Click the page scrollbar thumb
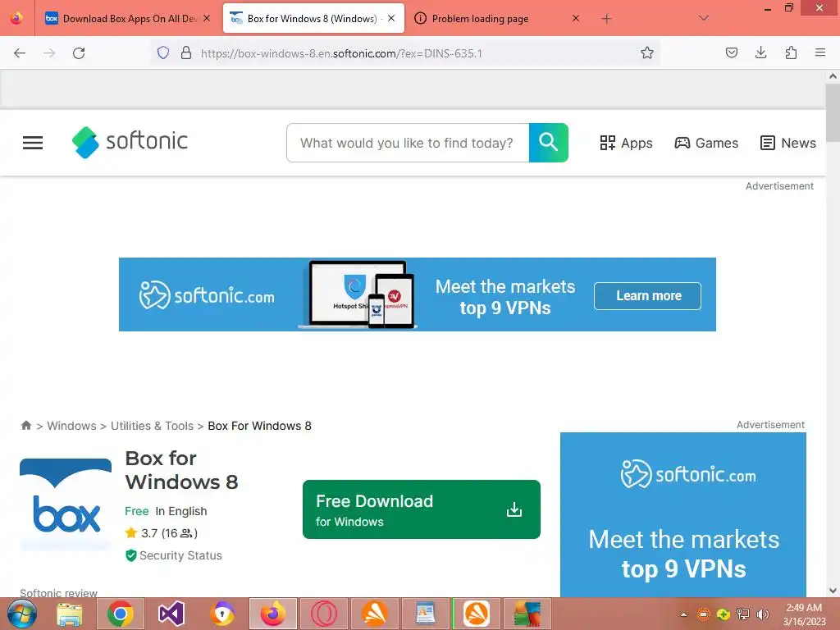Viewport: 840px width, 630px height. [833, 112]
